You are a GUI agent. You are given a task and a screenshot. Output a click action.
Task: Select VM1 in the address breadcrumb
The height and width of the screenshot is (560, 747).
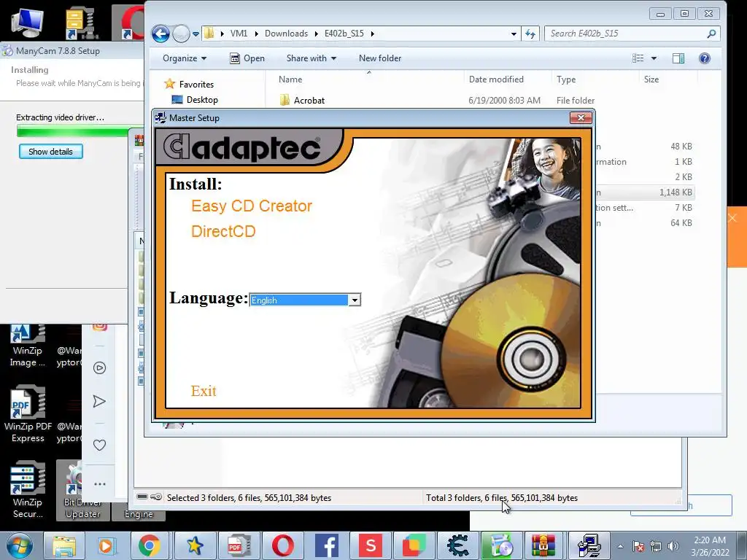239,34
